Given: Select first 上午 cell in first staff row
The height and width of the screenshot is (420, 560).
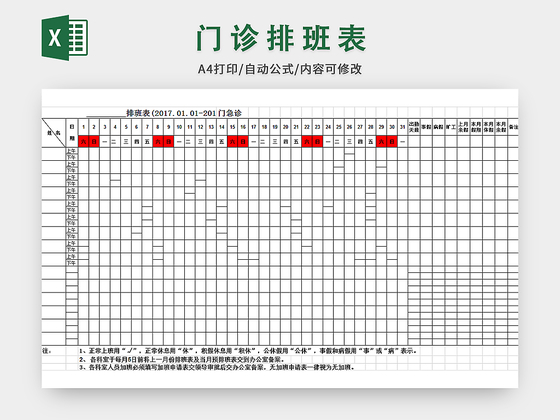Looking at the screenshot, I should pos(72,151).
